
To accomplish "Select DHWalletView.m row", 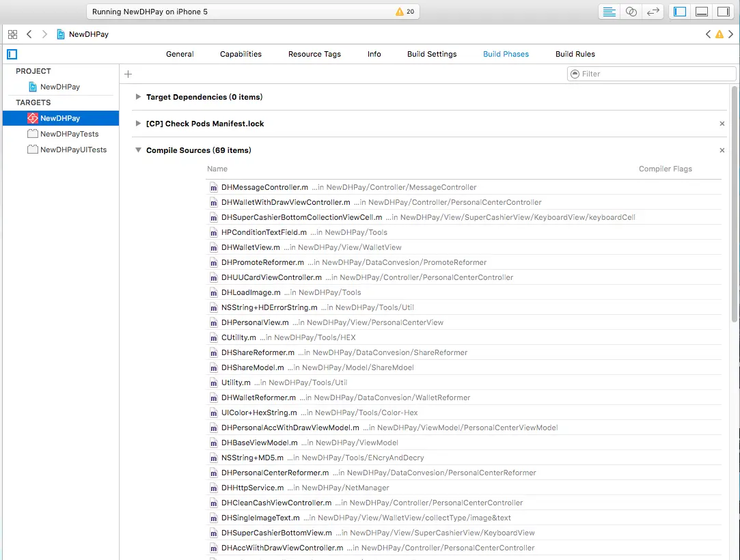I will pyautogui.click(x=463, y=248).
